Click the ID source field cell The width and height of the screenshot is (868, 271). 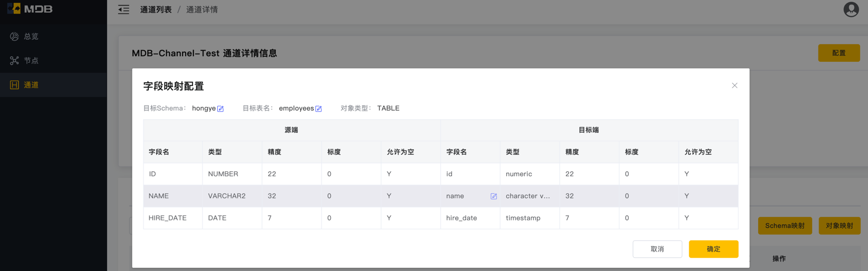click(173, 174)
